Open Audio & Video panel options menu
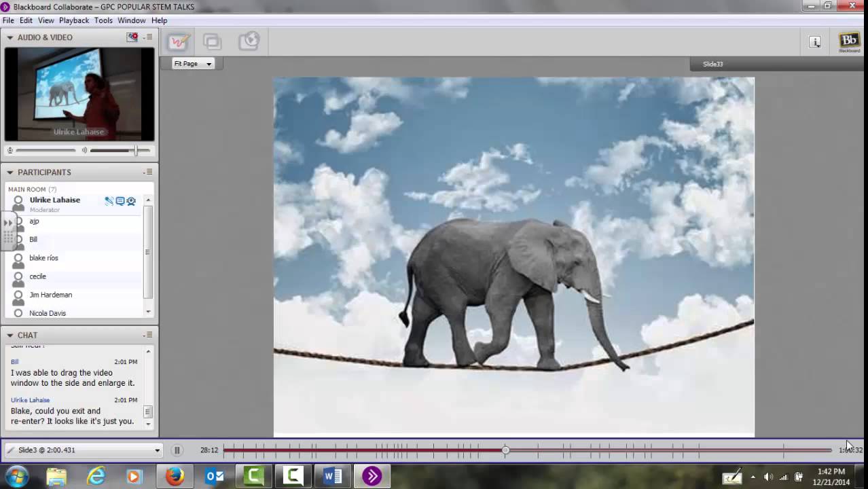The image size is (868, 489). [x=148, y=37]
